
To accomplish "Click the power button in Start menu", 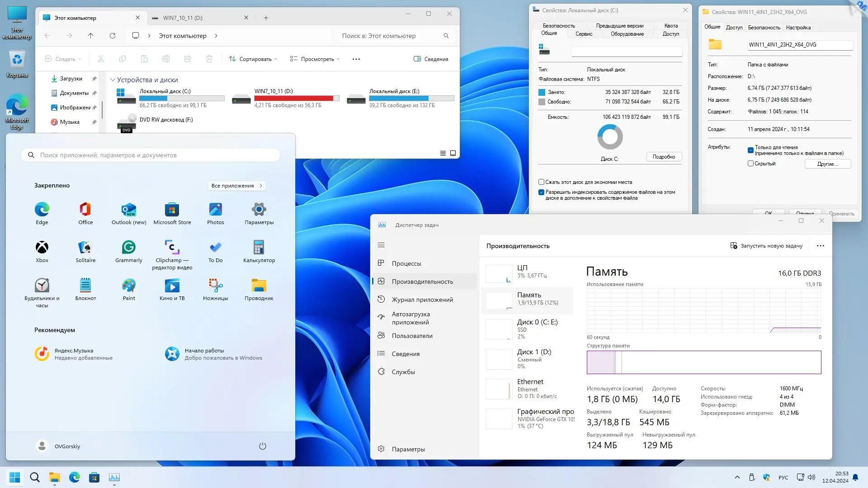I will pyautogui.click(x=262, y=446).
